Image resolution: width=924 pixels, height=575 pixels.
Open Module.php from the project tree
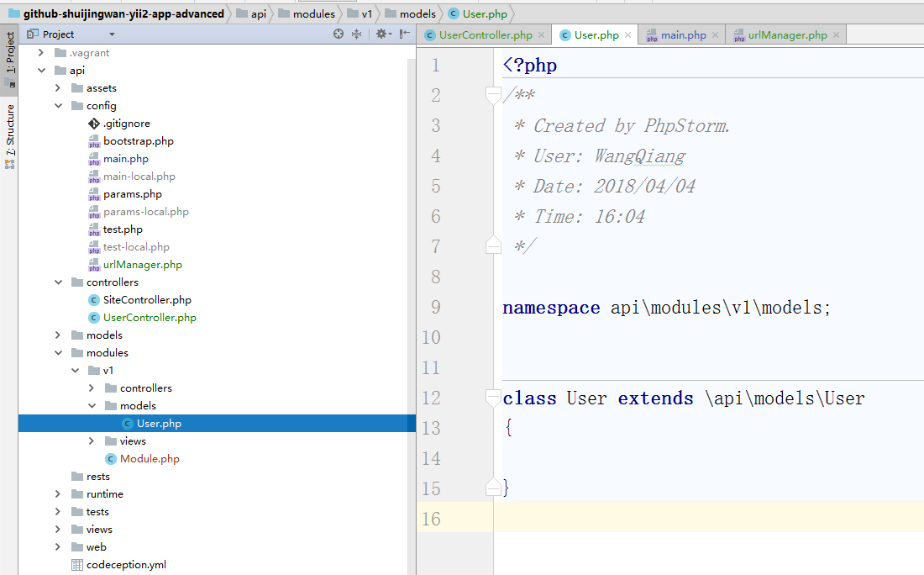pyautogui.click(x=150, y=459)
